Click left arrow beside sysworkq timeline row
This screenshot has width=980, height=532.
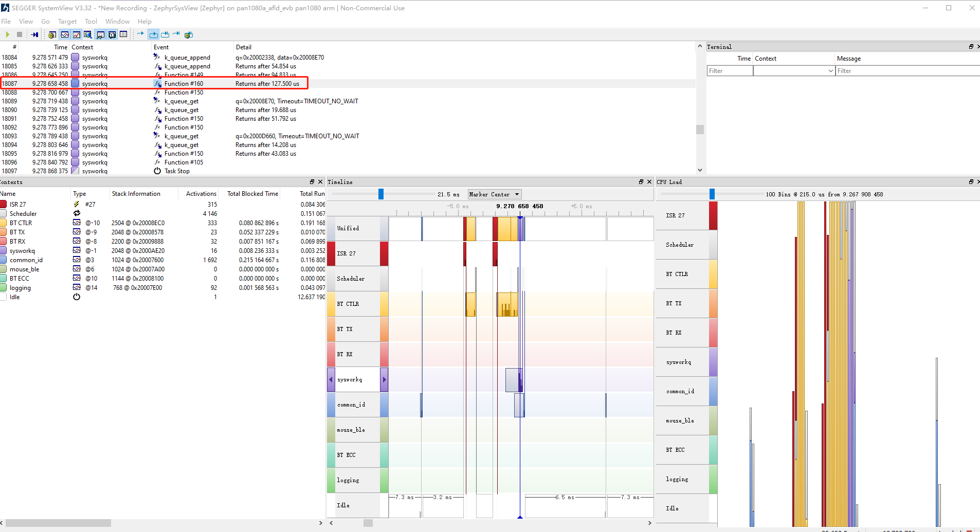click(331, 380)
